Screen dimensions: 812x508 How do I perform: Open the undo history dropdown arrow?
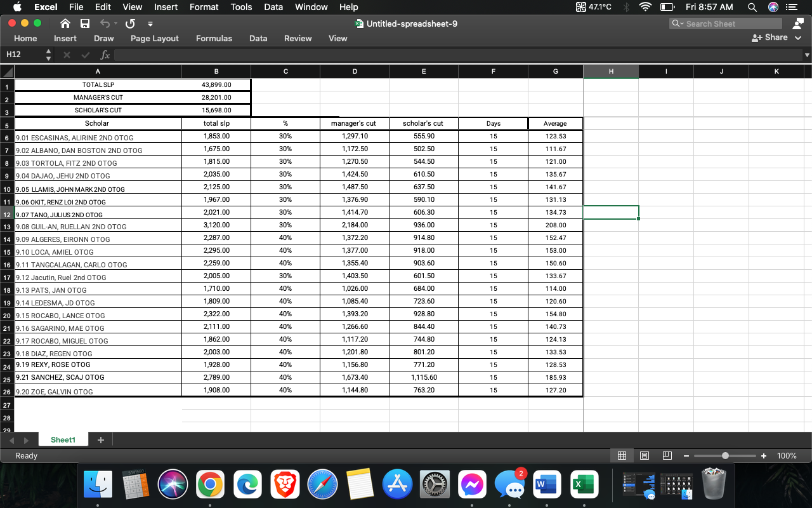tap(115, 24)
